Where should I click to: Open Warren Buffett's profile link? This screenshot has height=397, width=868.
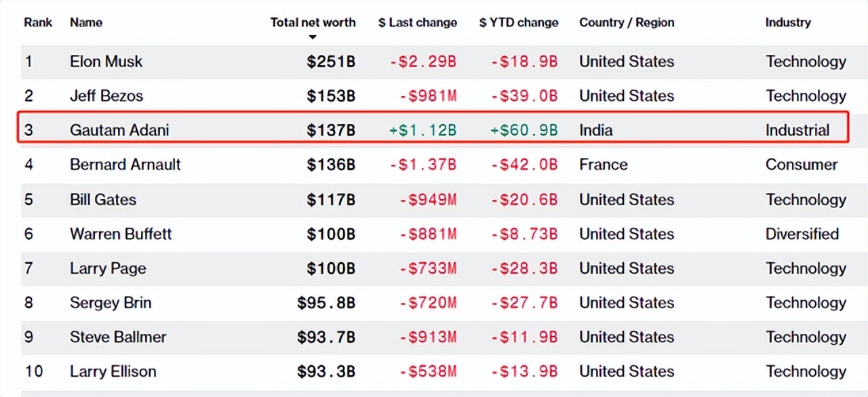[121, 234]
